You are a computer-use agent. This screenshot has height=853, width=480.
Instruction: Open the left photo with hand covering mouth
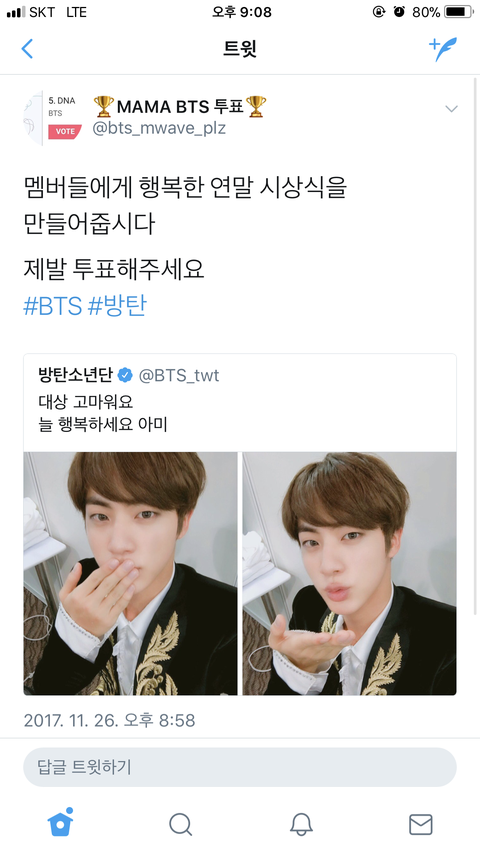click(x=130, y=573)
